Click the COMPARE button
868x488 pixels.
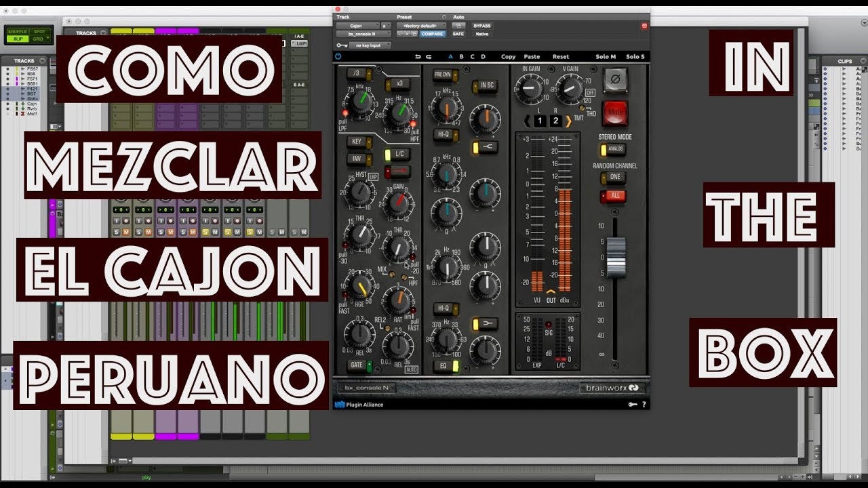coord(433,33)
